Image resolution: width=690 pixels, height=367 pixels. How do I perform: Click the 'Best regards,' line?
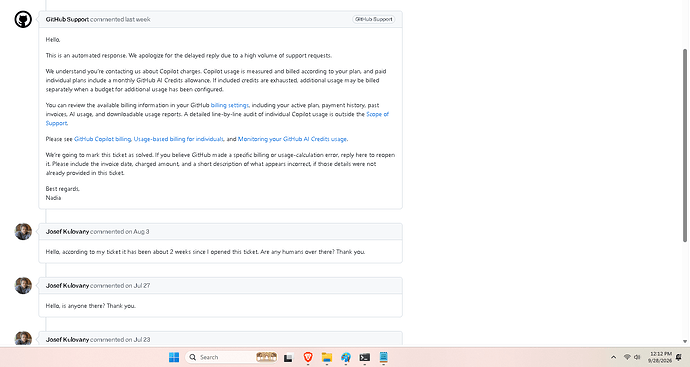[x=63, y=189]
